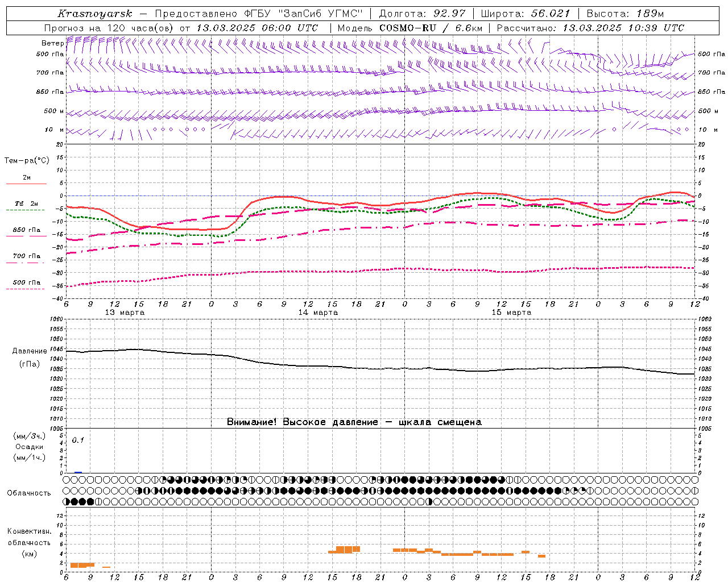Viewport: 728px width, 582px height.
Task: Click the 0.1 precipitation amount value
Action: [x=78, y=440]
